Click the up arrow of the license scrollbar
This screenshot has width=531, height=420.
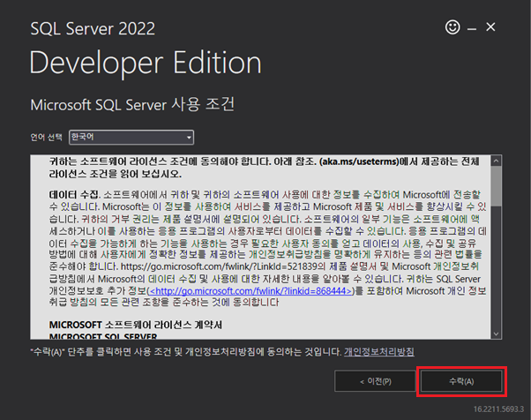click(496, 161)
